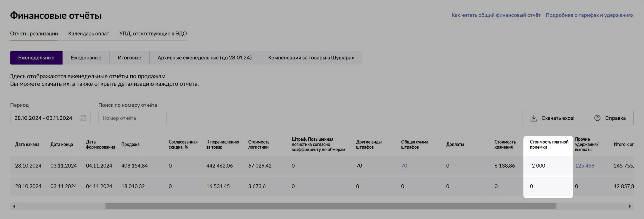The height and width of the screenshot is (219, 644).
Task: Click the Продажа column header
Action: point(130,144)
